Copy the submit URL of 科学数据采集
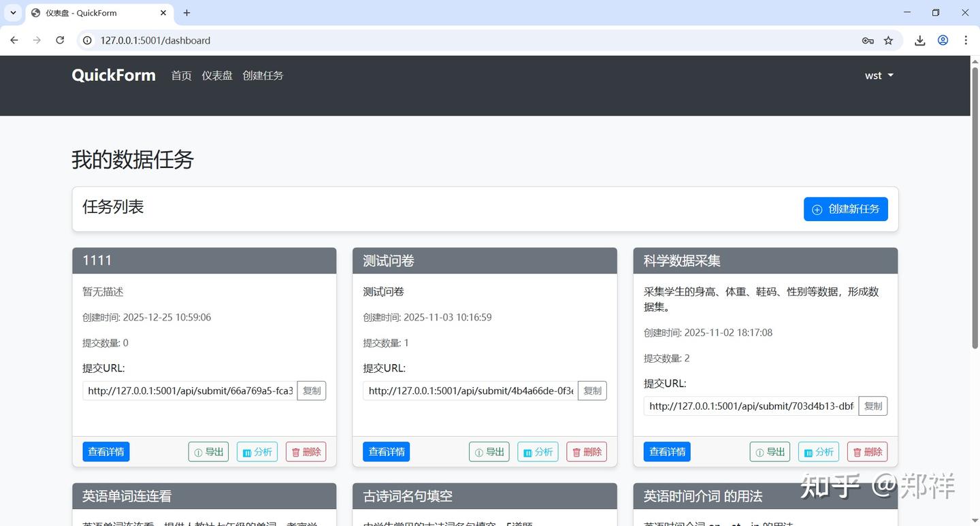Viewport: 980px width, 526px height. click(x=873, y=406)
